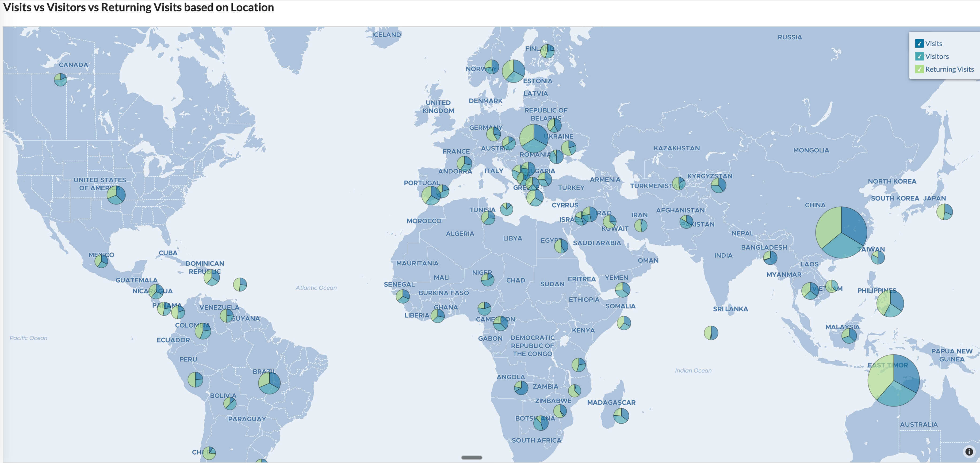Click the pie chart over Belarus

point(554,125)
